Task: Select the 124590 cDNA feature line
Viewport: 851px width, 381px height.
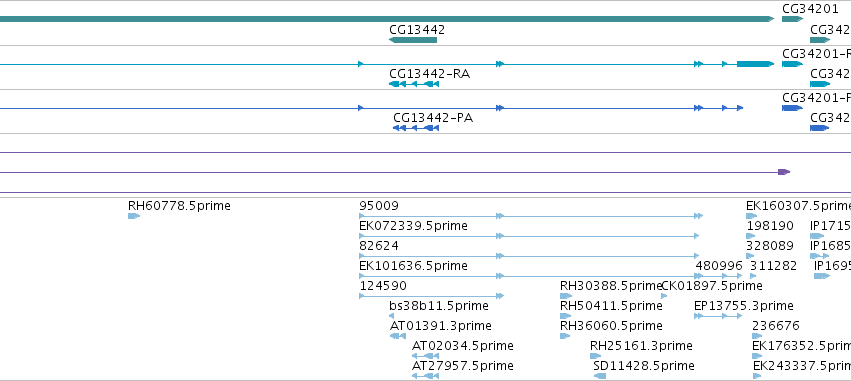Action: (432, 296)
